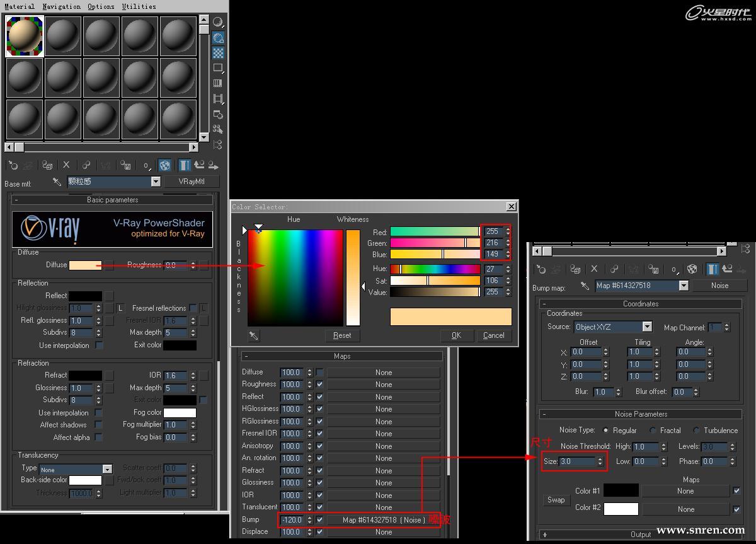Click Go Forward to Sibling icon, main editor
756x544 pixels.
click(x=214, y=165)
